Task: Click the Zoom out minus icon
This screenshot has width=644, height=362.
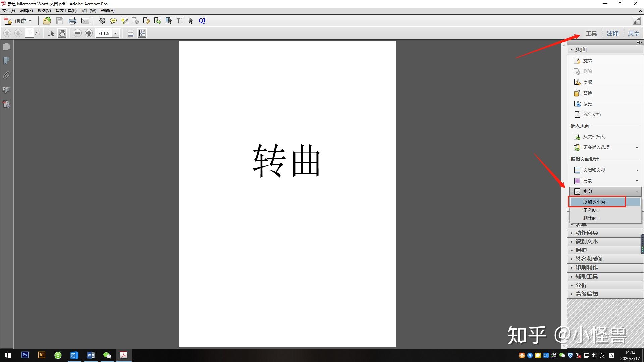Action: coord(77,33)
